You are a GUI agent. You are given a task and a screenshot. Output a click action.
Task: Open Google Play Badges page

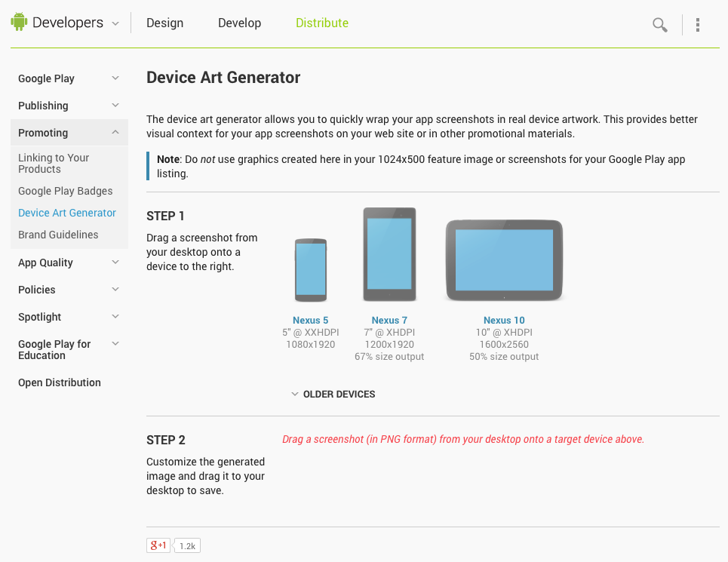66,191
